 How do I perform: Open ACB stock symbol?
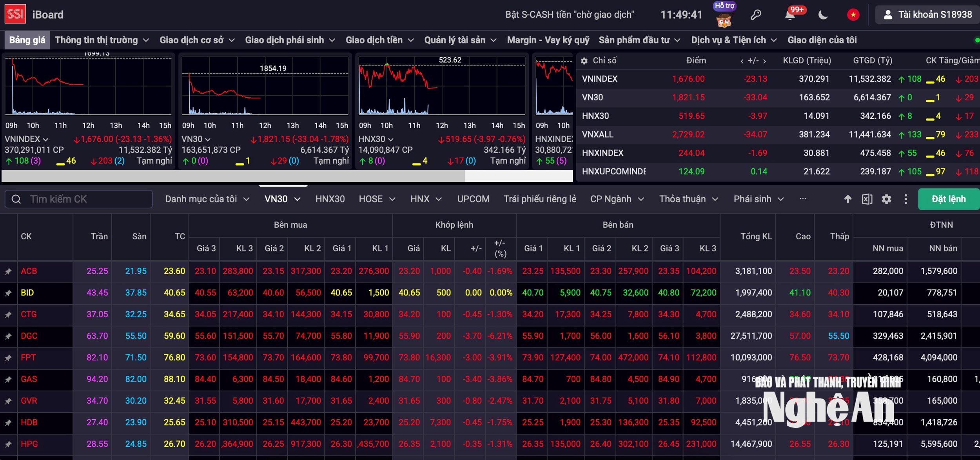(29, 271)
